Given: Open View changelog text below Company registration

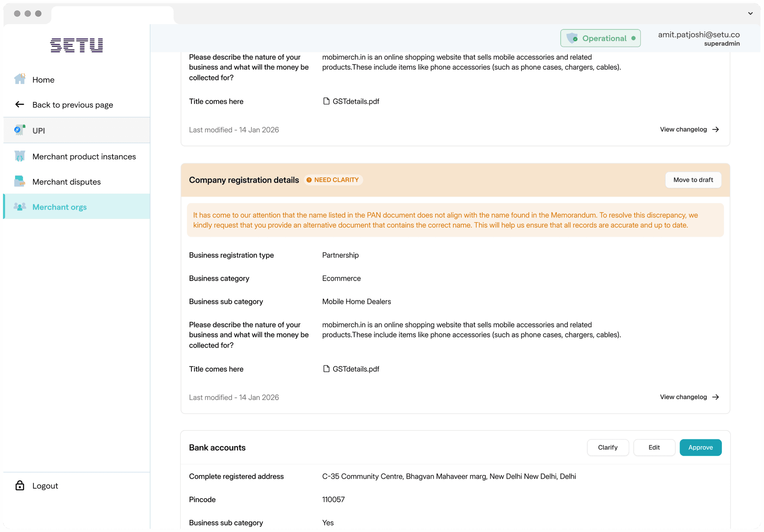Looking at the screenshot, I should pos(683,397).
